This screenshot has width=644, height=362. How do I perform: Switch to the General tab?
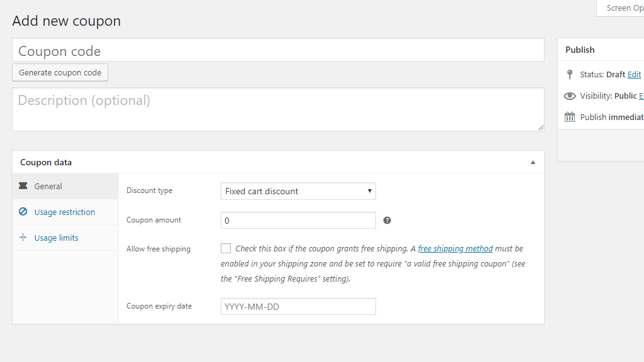65,186
